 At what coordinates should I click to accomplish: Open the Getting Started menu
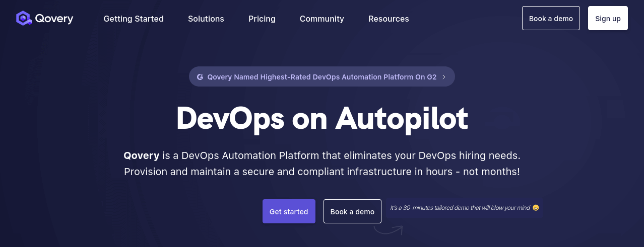coord(134,19)
